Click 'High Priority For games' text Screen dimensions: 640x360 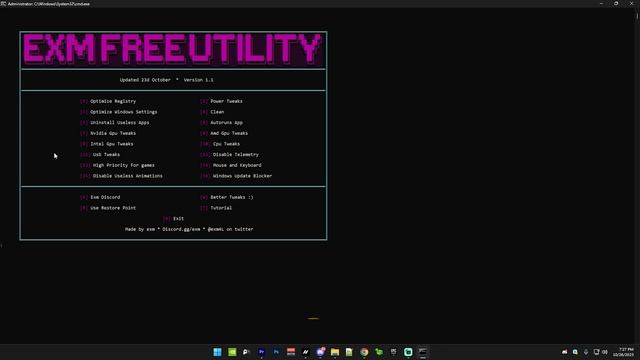click(124, 165)
